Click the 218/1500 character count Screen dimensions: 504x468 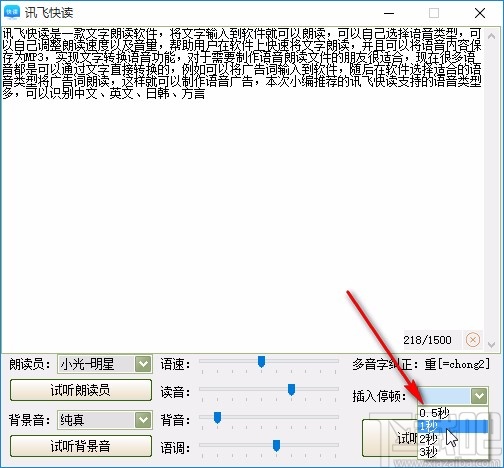tap(427, 340)
